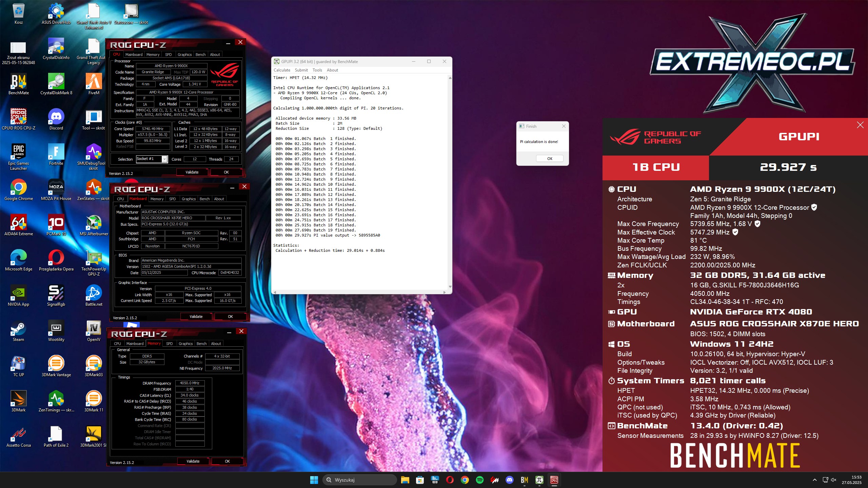Switch to Mainboard tab in top CPU-Z window

coord(134,55)
